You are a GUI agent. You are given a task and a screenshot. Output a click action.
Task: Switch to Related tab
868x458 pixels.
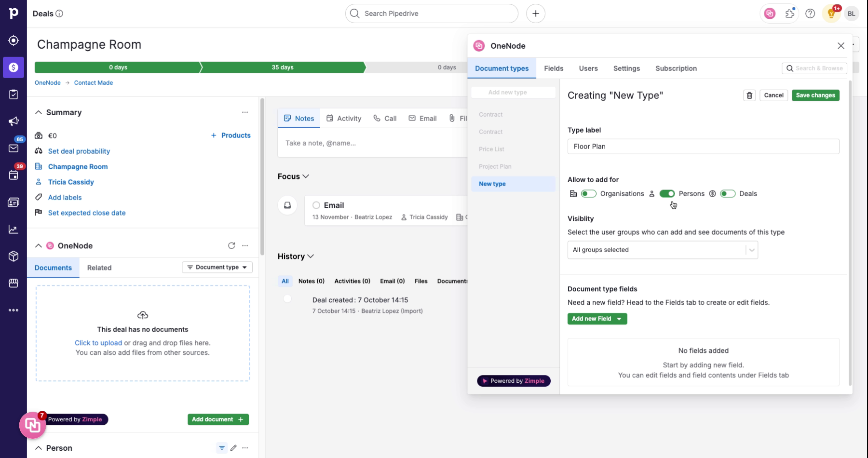99,268
